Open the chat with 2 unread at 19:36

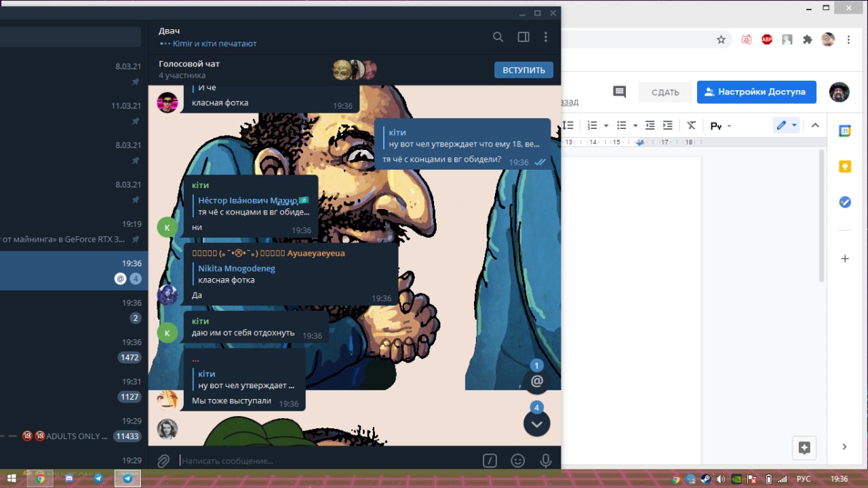[x=74, y=310]
